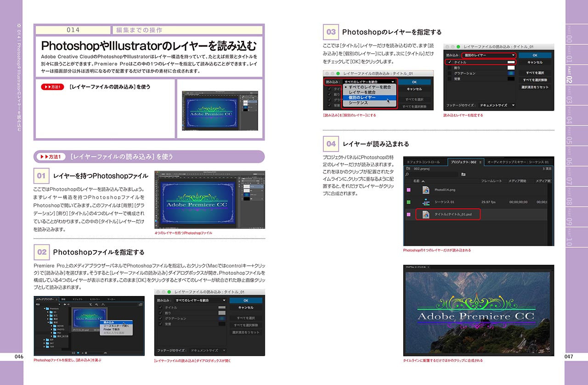This screenshot has height=385, width=588.
Task: Click the green label of シーケンス 01
Action: point(408,202)
